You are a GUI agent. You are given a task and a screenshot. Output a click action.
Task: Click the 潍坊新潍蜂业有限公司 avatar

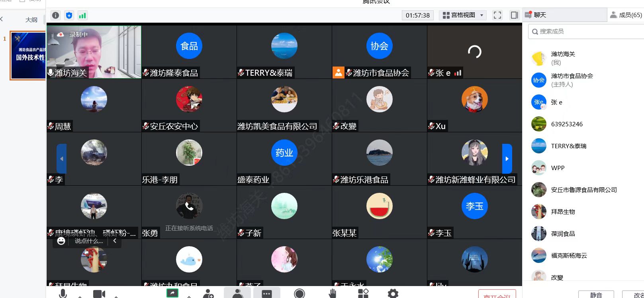[474, 153]
